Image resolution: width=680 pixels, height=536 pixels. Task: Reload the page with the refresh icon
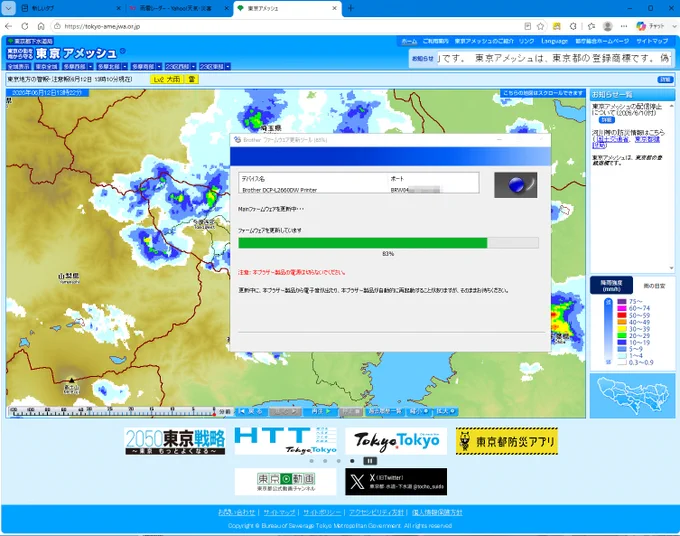pyautogui.click(x=25, y=26)
